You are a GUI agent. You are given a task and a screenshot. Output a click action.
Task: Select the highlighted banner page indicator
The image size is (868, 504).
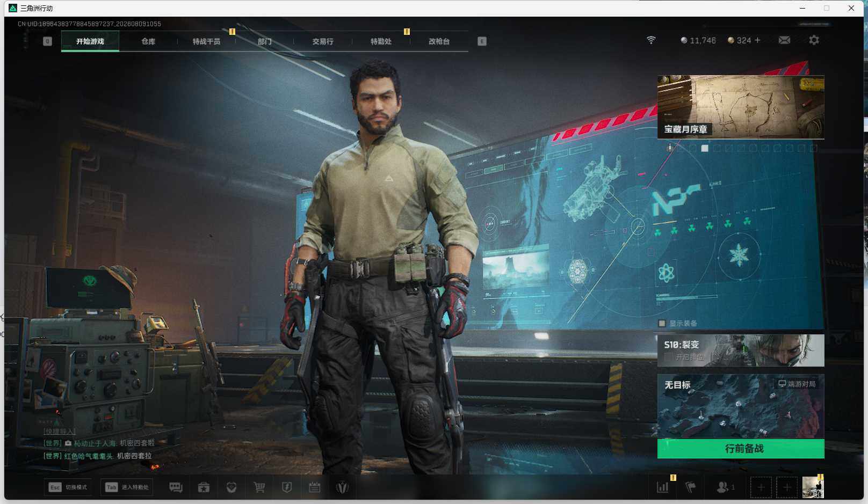pos(705,148)
